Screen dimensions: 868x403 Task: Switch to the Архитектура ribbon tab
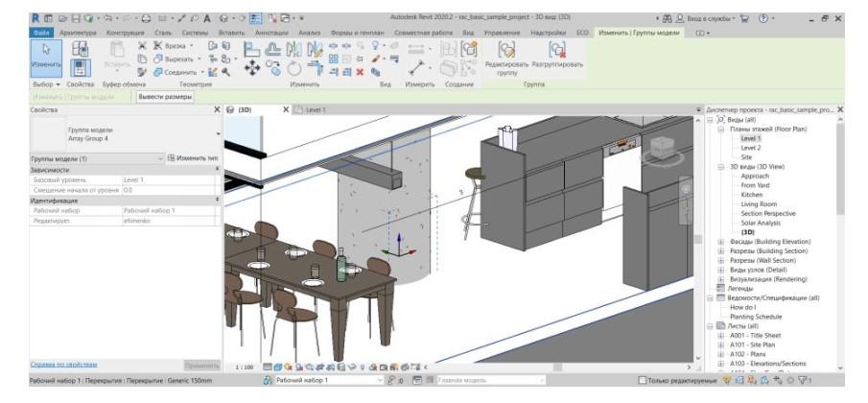(78, 33)
